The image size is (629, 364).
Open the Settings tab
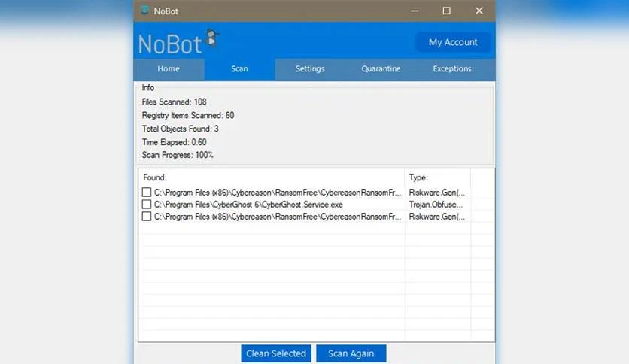pos(310,69)
